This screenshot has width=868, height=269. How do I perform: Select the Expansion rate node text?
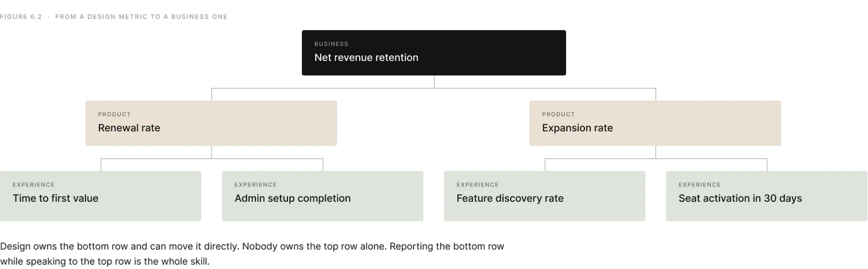(577, 128)
